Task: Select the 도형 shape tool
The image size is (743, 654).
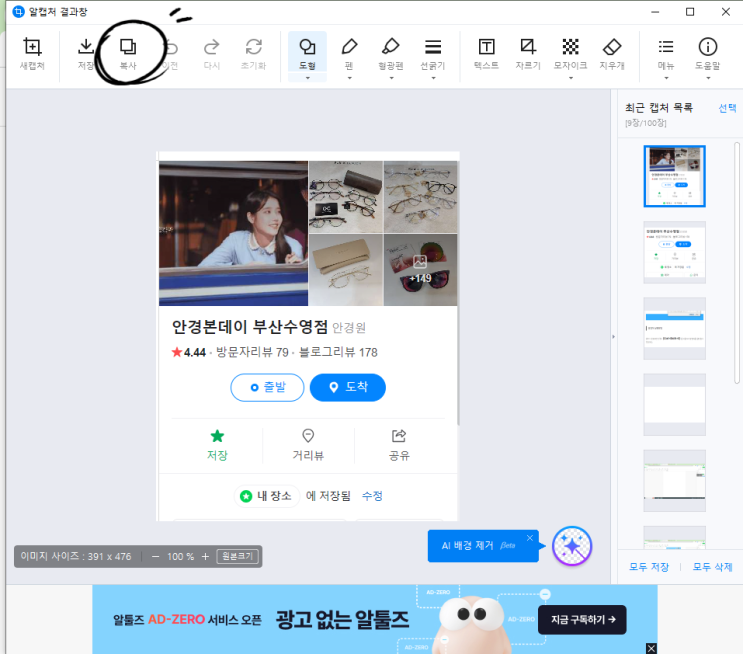Action: pyautogui.click(x=308, y=53)
